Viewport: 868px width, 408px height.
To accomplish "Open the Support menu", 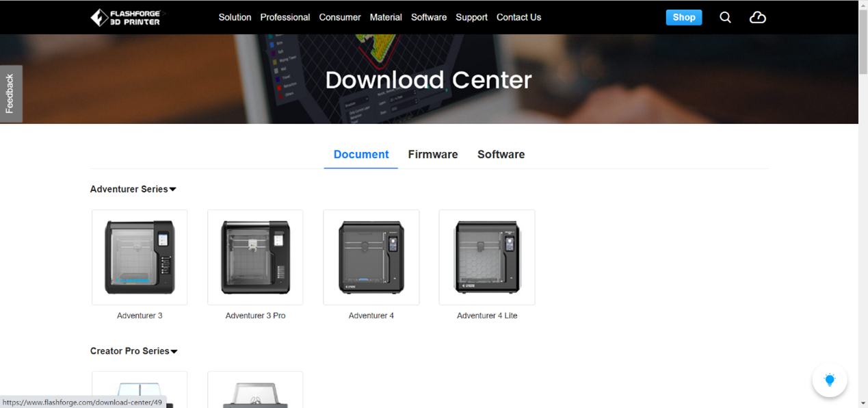I will (471, 17).
